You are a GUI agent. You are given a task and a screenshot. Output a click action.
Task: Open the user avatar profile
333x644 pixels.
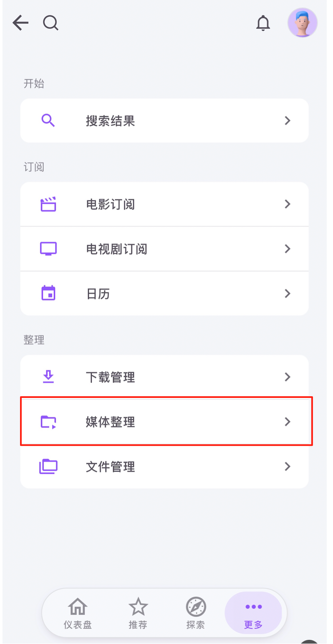coord(303,23)
